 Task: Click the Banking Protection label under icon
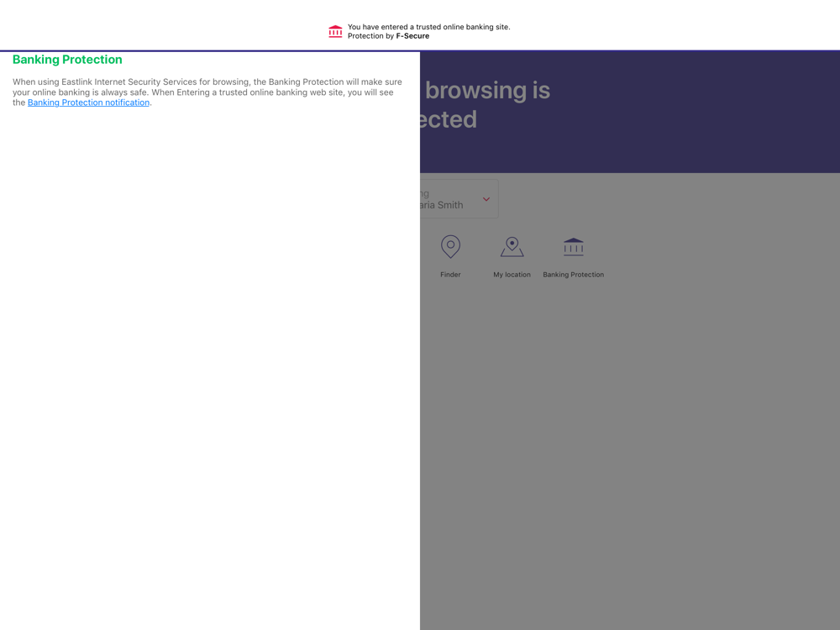573,275
